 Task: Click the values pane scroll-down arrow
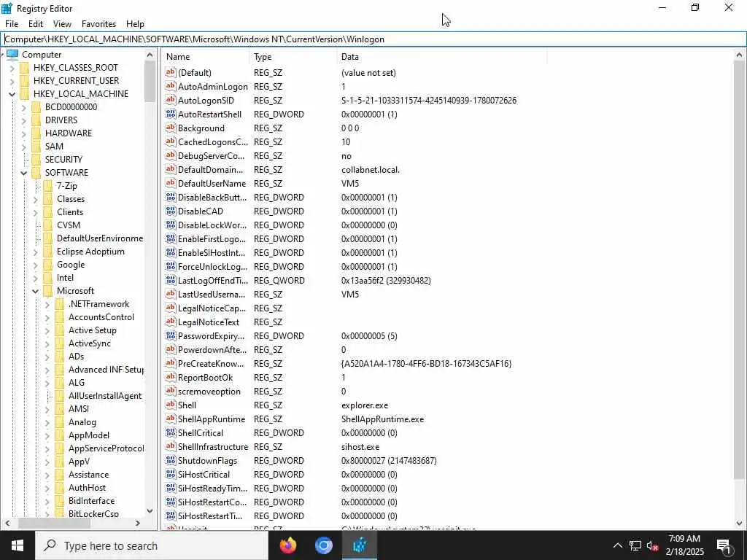click(x=740, y=524)
